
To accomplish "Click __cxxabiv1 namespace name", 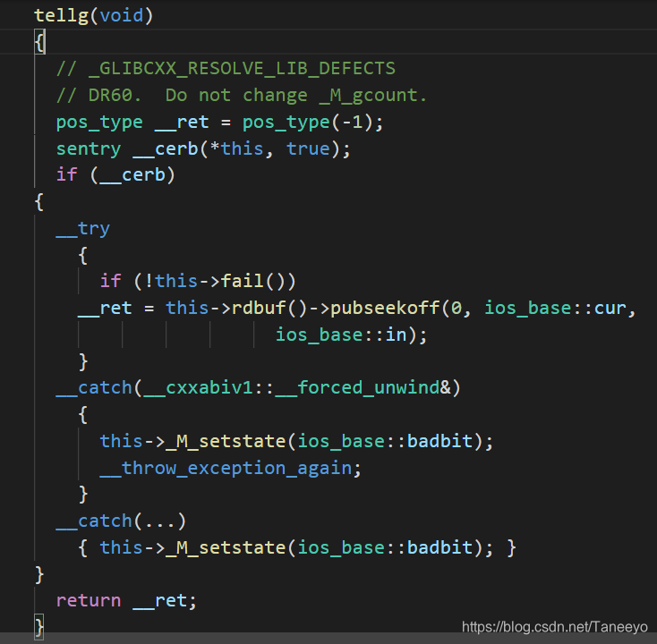I will 198,387.
